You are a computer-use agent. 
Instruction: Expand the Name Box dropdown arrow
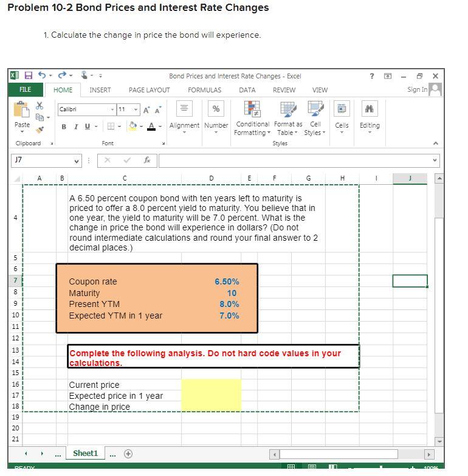[77, 161]
